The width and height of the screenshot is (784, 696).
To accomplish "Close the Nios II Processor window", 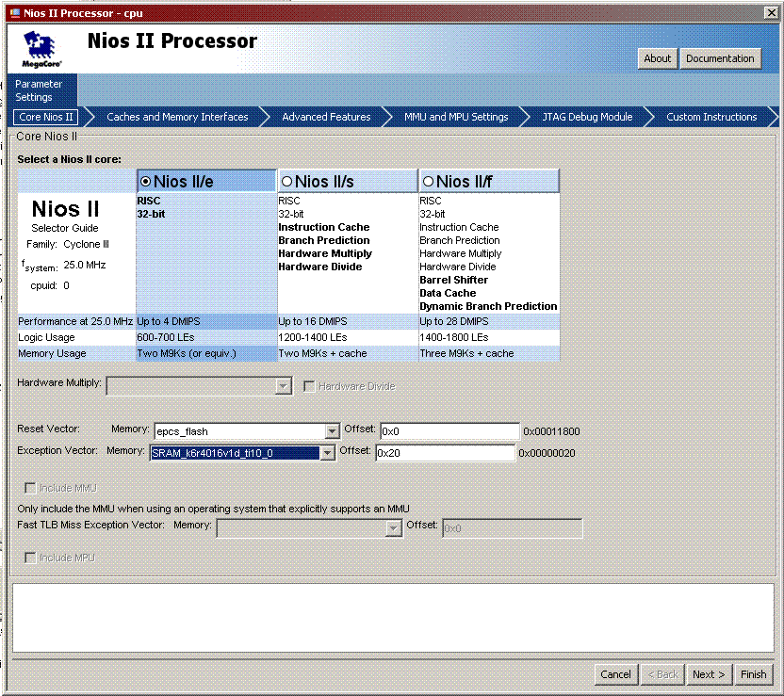I will tap(772, 13).
